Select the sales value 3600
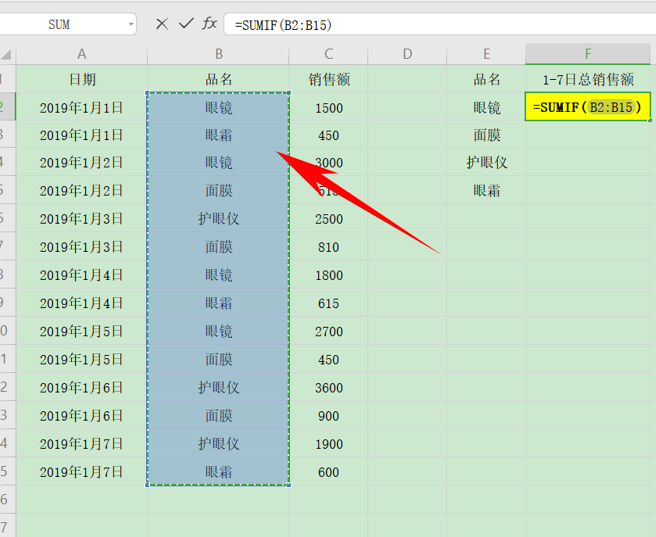The width and height of the screenshot is (656, 537). click(328, 388)
